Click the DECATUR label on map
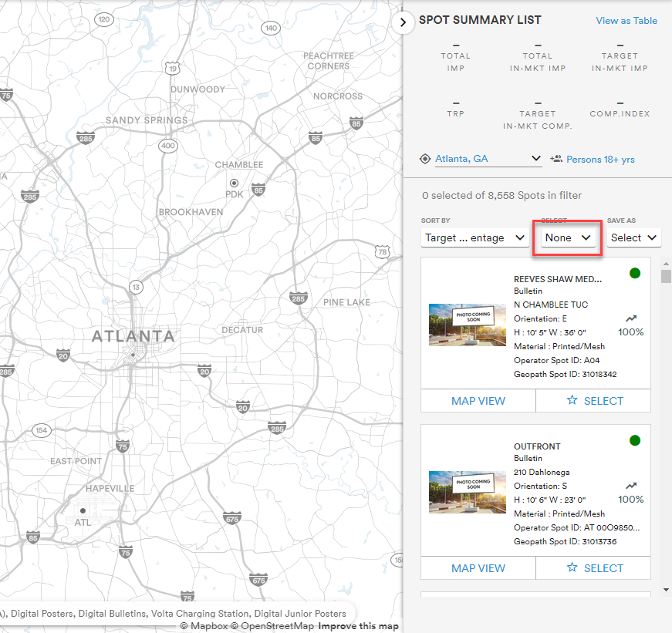 242,330
